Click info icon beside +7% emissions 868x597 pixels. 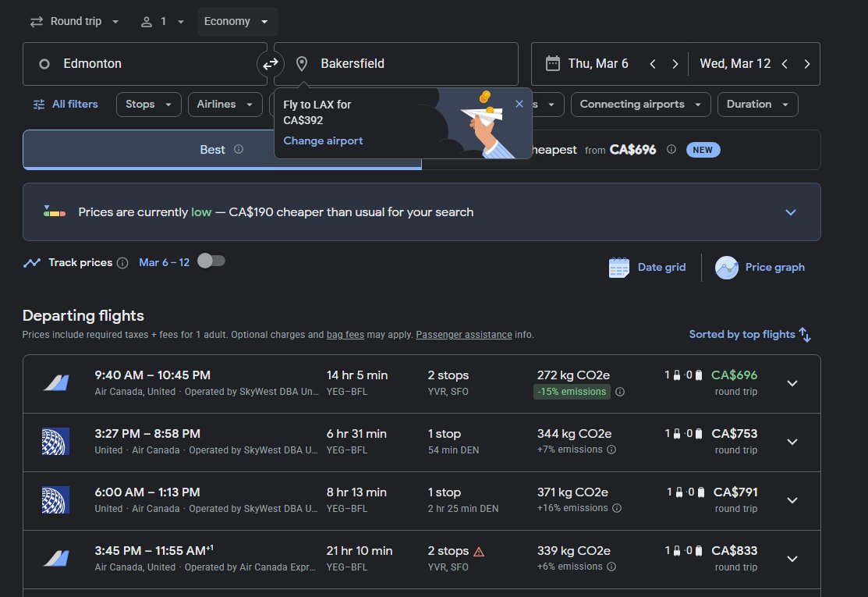(x=611, y=450)
